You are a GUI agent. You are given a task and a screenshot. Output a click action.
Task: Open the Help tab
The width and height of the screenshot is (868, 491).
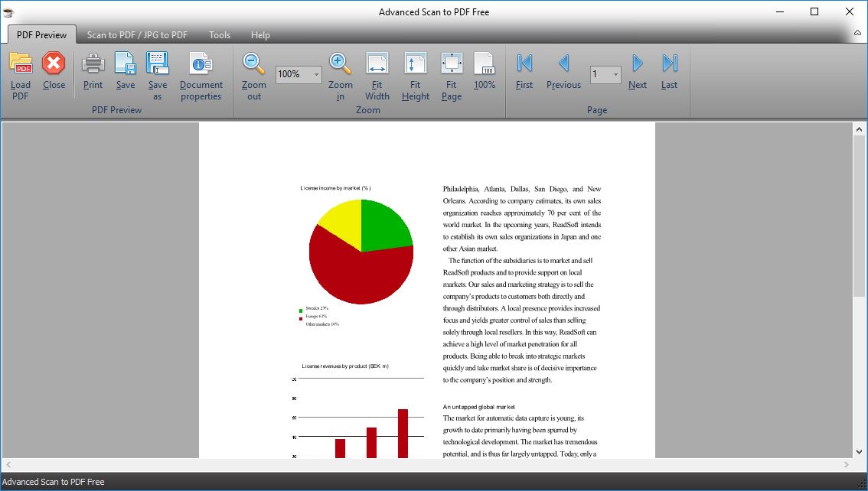click(x=260, y=35)
